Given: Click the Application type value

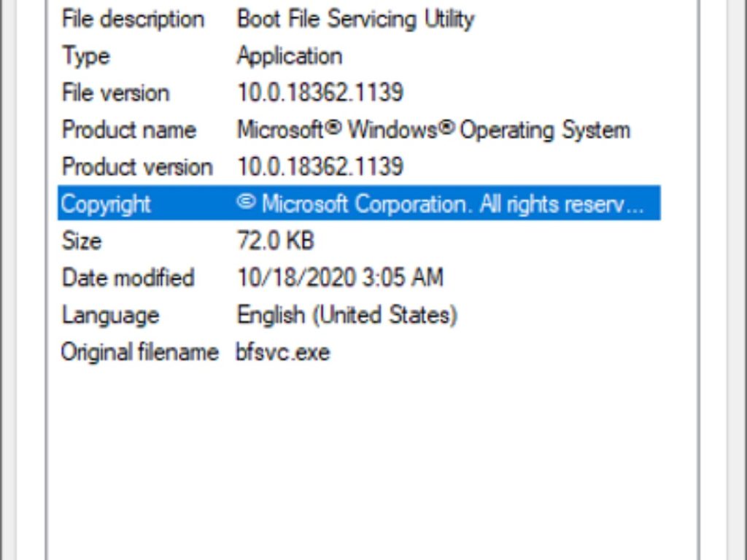Looking at the screenshot, I should click(289, 56).
